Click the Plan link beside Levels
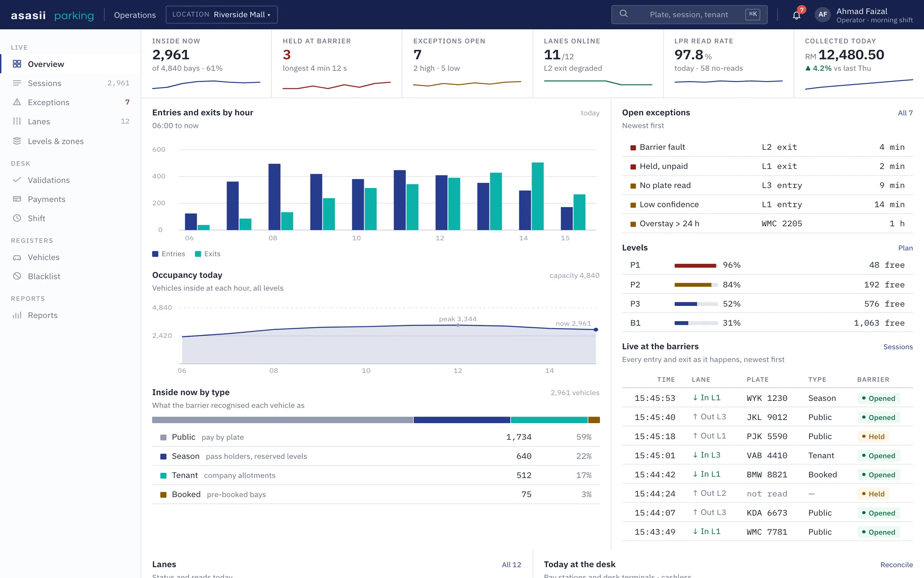This screenshot has height=578, width=924. (906, 248)
